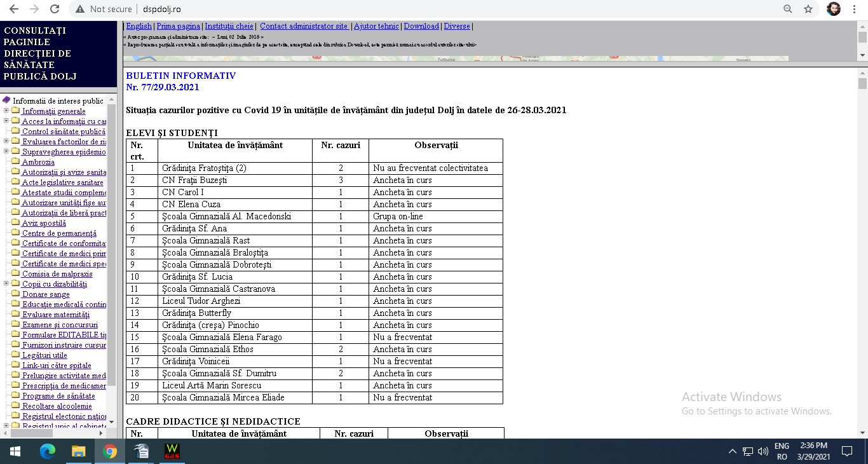Screen dimensions: 868x464
Task: Open the Chrome profile avatar
Action: click(833, 9)
